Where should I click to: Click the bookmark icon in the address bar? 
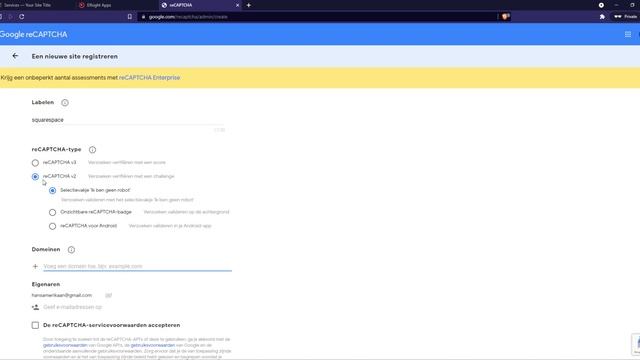[x=130, y=17]
